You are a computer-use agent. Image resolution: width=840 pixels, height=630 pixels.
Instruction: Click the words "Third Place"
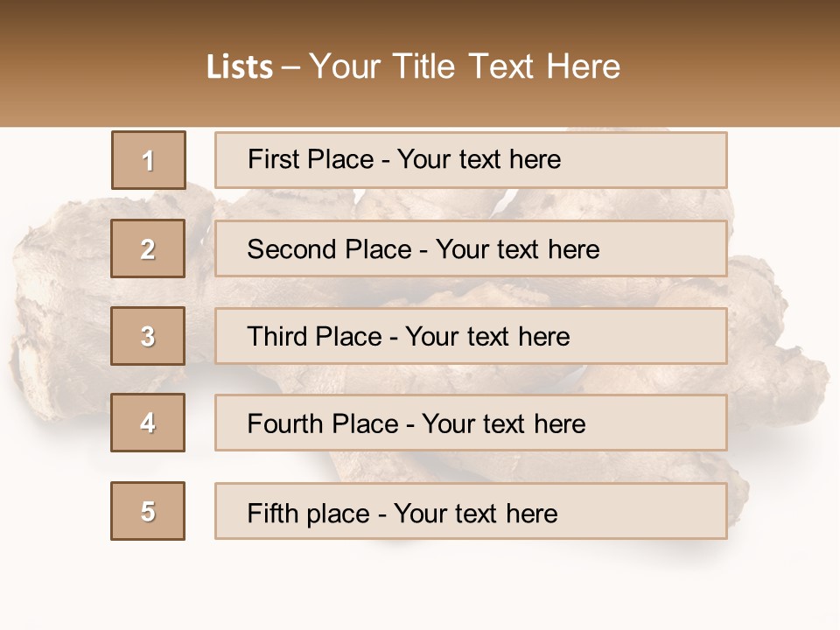click(x=314, y=337)
